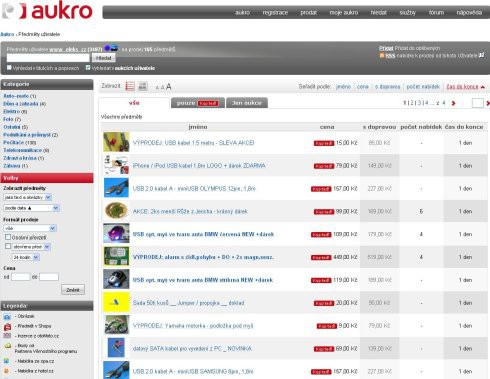The image size is (490, 379).
Task: Click the seller's shop icon next to username
Action: click(x=114, y=48)
